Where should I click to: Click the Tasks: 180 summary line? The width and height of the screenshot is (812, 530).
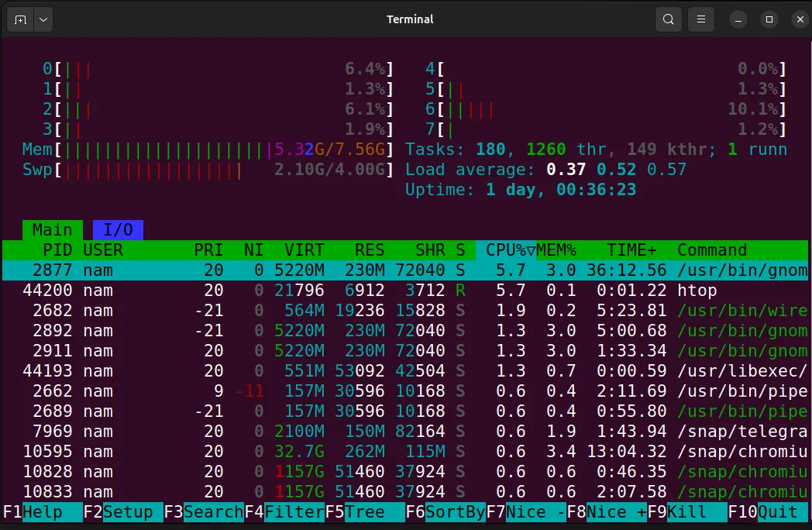596,150
